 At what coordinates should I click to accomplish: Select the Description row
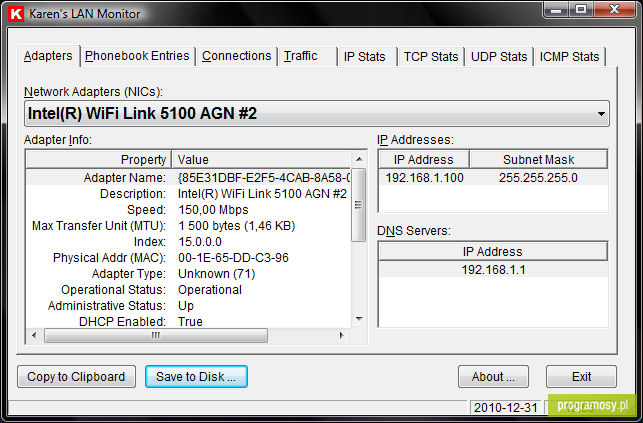tap(189, 193)
